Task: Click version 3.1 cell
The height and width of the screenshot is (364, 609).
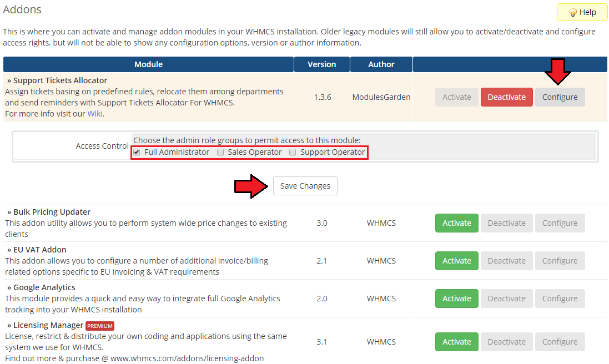Action: 321,342
